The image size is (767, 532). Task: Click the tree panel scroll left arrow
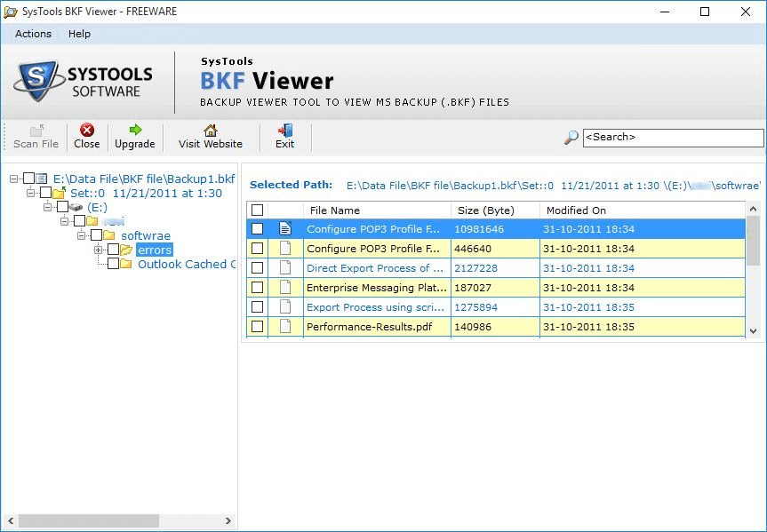coord(11,520)
